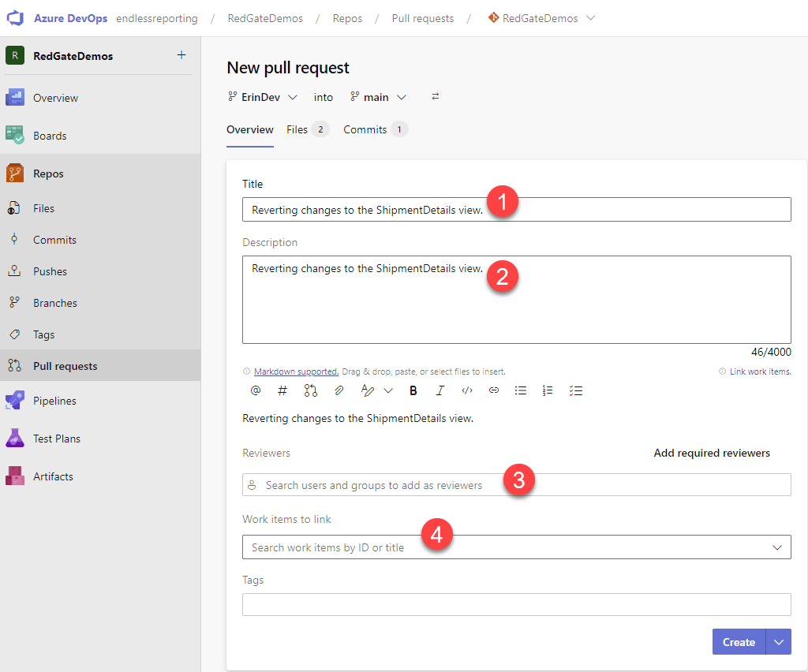
Task: Swap source and target branches
Action: tap(436, 97)
